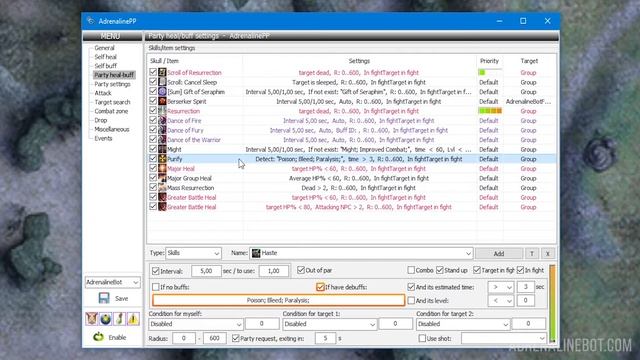Click the Berserker Spirit skill icon
This screenshot has width=640, height=360.
(162, 101)
